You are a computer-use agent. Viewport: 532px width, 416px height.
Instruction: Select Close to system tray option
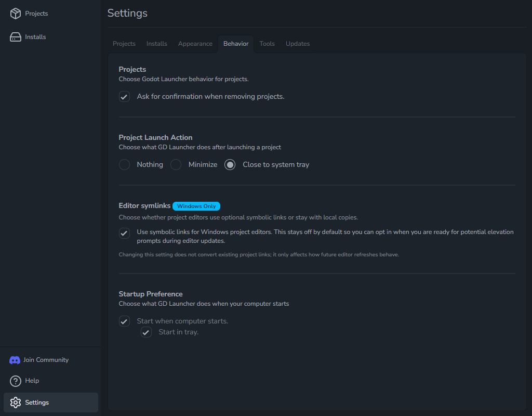coord(230,165)
